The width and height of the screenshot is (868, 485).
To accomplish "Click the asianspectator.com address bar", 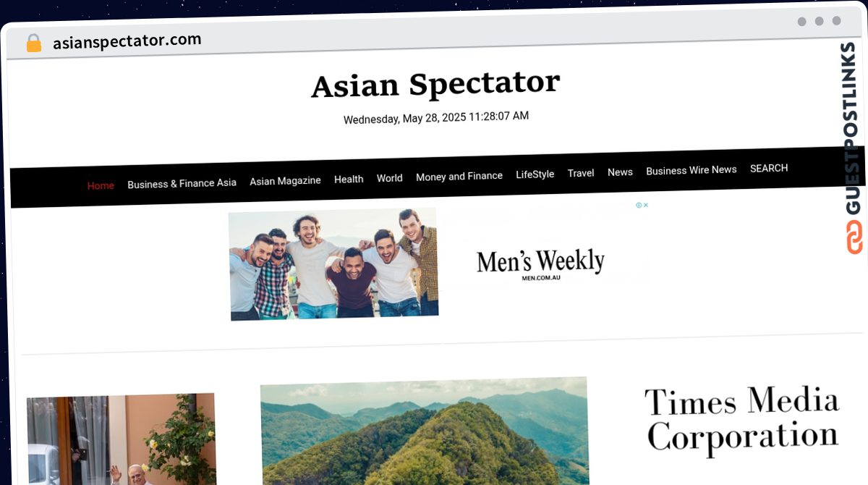I will 127,41.
